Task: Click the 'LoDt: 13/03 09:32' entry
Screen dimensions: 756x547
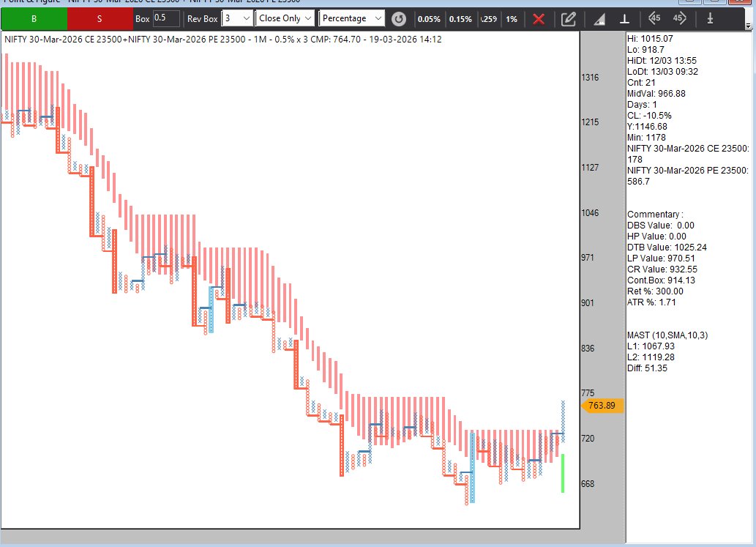Action: pyautogui.click(x=662, y=71)
